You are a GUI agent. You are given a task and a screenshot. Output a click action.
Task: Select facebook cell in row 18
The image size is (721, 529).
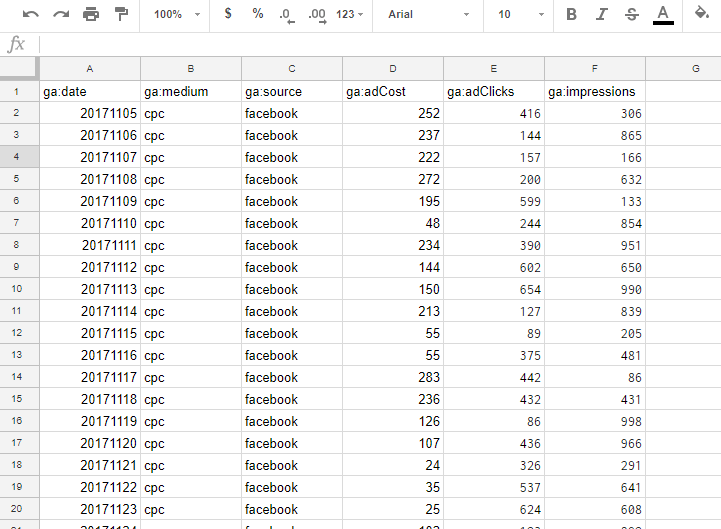coord(292,465)
